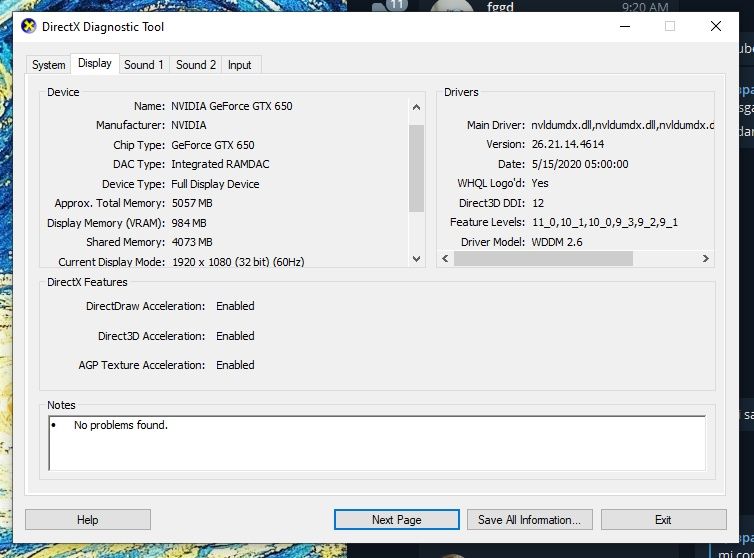Click the DirectX Diagnostic Tool title icon
The width and height of the screenshot is (754, 558).
pyautogui.click(x=29, y=26)
